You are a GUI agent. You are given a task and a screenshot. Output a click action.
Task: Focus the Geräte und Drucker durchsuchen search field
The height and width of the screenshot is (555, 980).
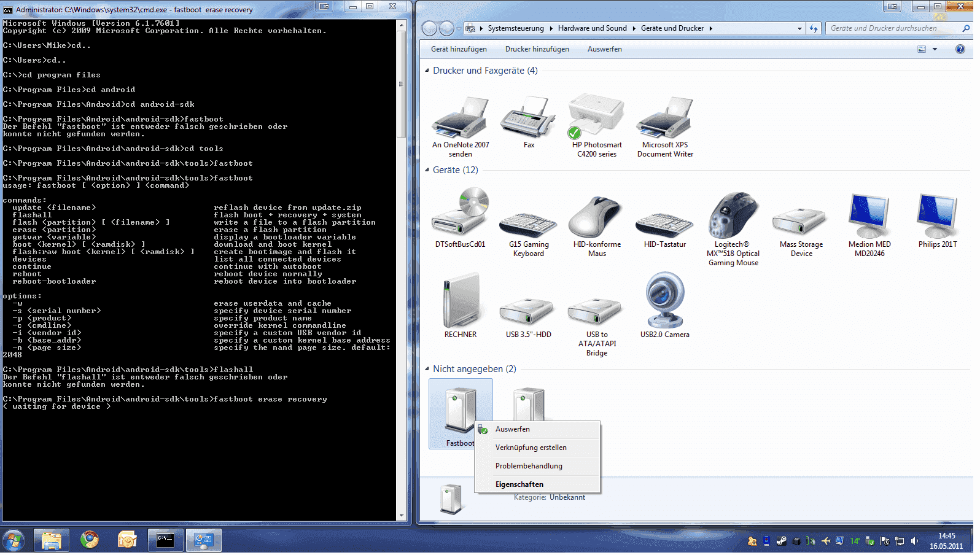tap(893, 28)
